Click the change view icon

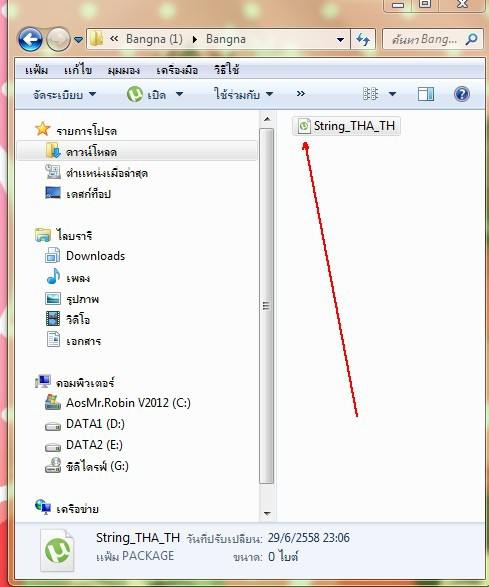click(x=370, y=94)
